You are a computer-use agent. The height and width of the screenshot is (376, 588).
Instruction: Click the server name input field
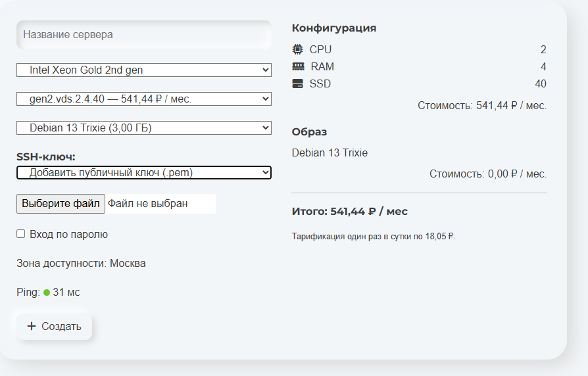144,34
